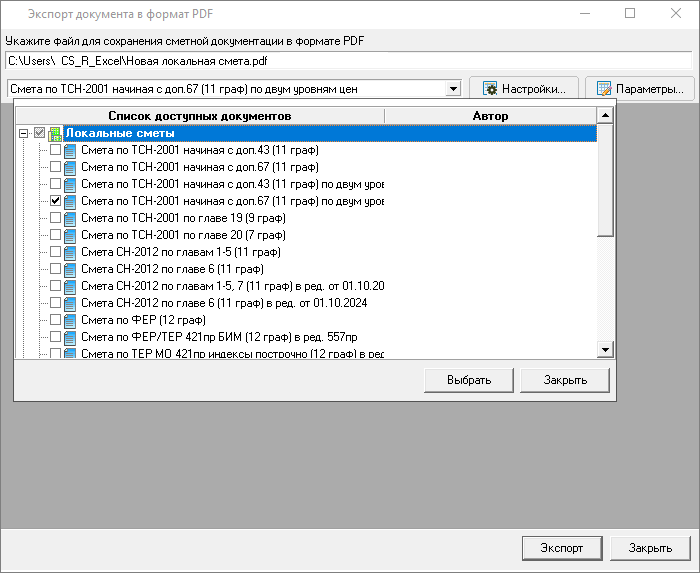Click document icon of СН-2012 по главе 6 ред. 01.10.2024
The image size is (700, 573).
[x=70, y=303]
